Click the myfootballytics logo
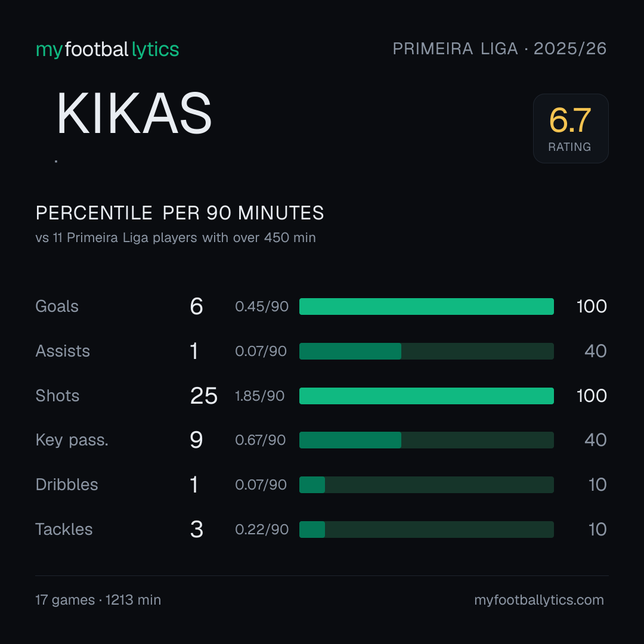 tap(107, 49)
